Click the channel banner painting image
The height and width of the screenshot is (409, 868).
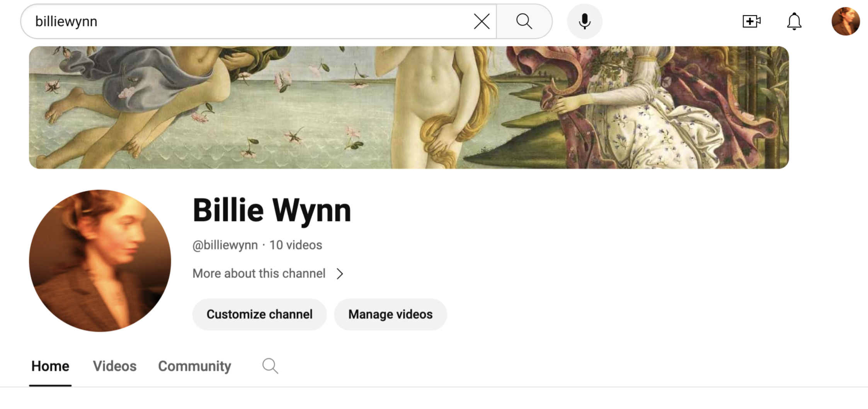pyautogui.click(x=409, y=107)
